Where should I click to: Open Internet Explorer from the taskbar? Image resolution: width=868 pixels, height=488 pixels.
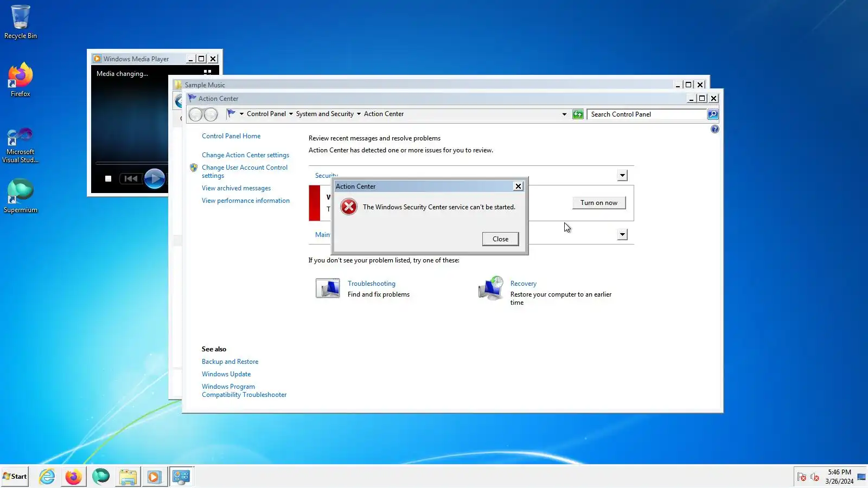47,477
